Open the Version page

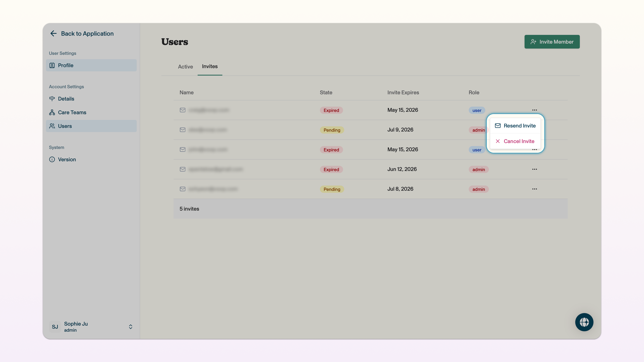[91, 159]
